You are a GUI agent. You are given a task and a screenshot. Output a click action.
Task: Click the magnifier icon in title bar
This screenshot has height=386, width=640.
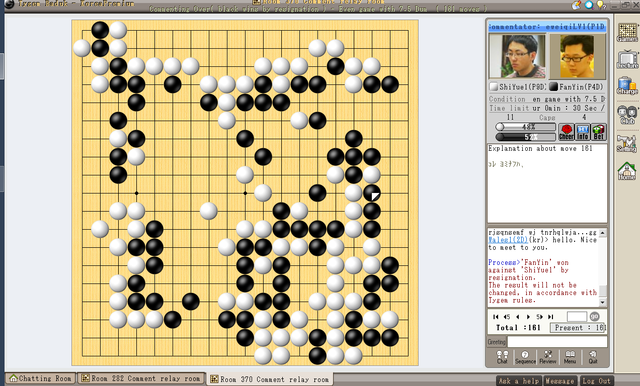pos(589,5)
